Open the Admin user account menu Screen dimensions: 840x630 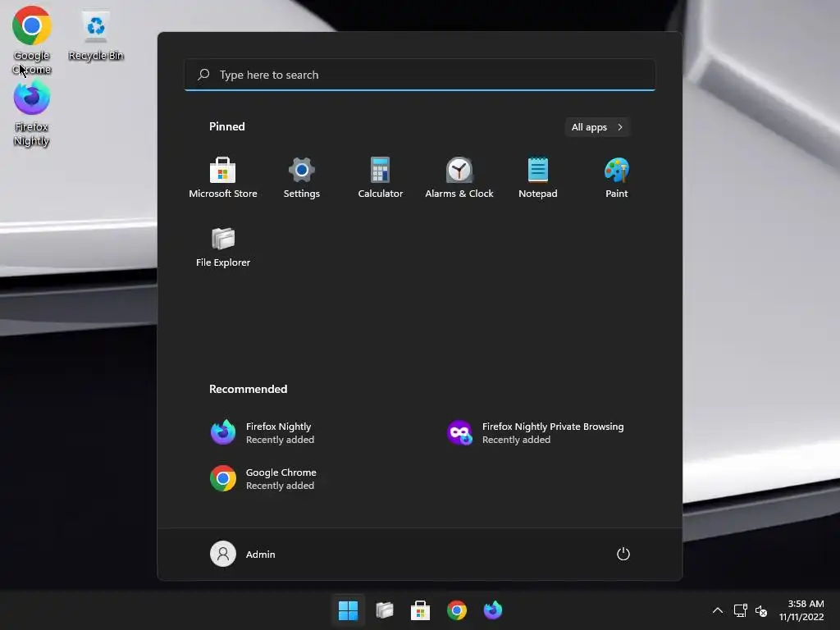tap(243, 554)
